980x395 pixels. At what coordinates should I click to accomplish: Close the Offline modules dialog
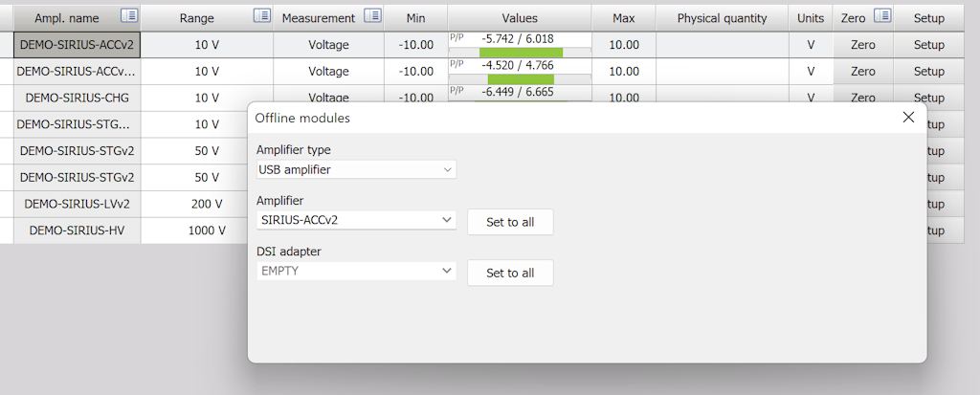pos(908,117)
